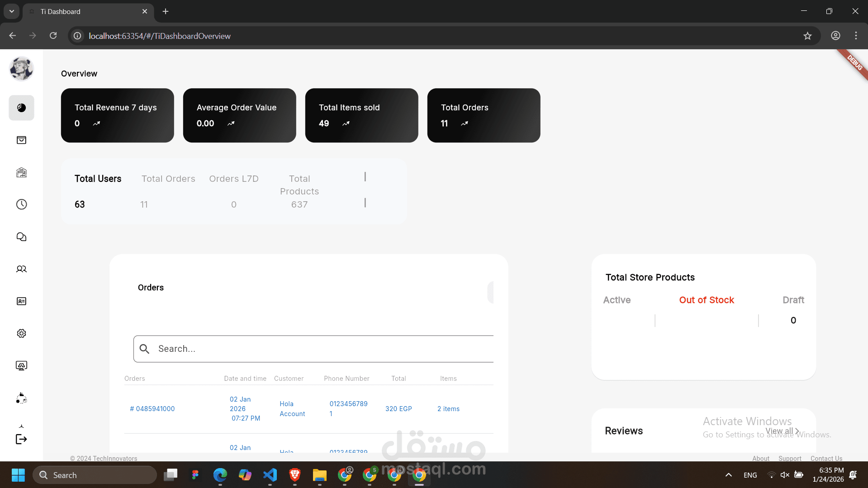Close the Ti Dashboard browser tab

[x=145, y=11]
